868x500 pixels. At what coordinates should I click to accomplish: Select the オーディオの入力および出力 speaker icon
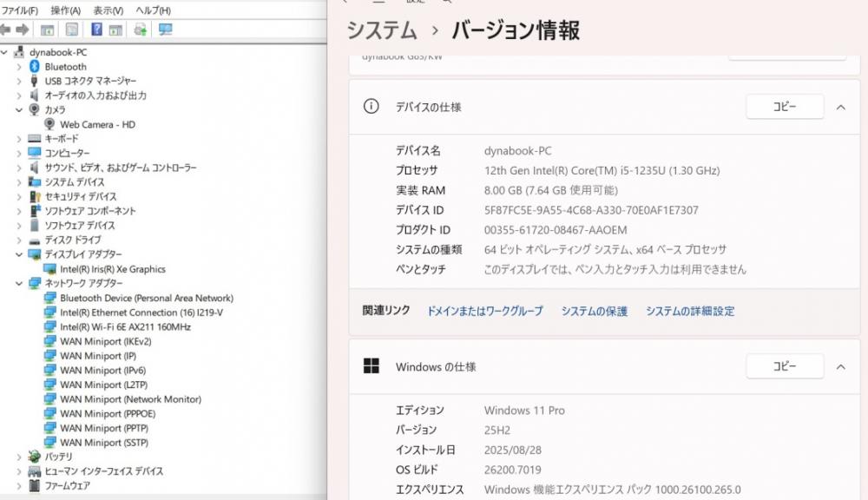35,95
